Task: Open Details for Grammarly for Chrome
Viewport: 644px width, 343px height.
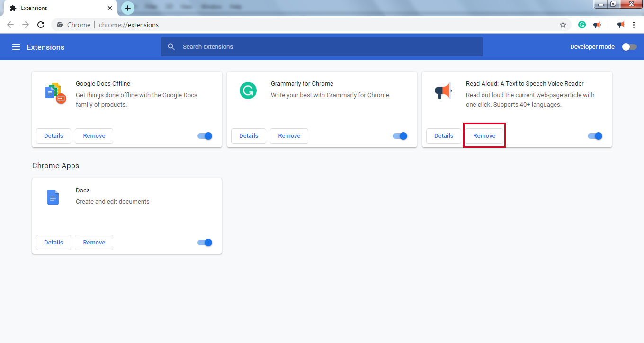Action: (248, 136)
